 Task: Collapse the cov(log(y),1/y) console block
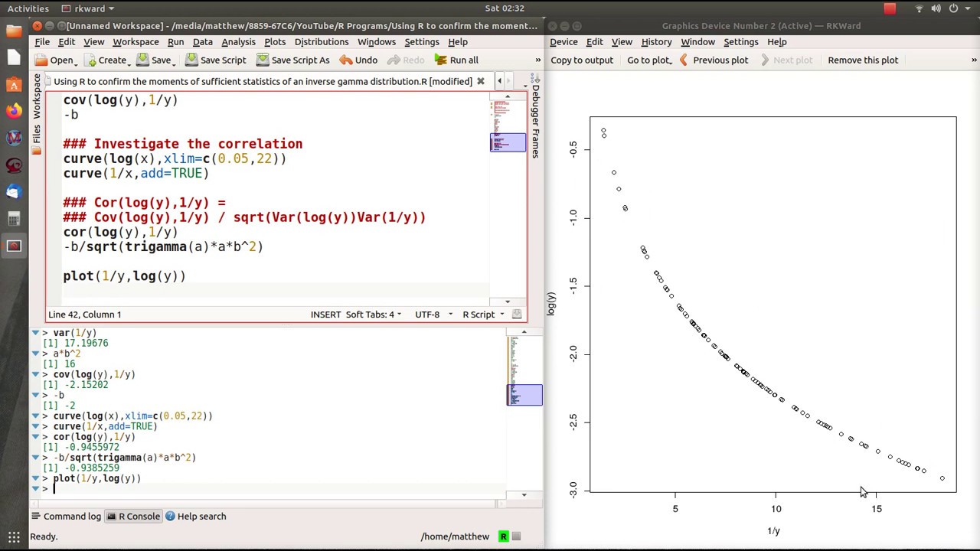[35, 374]
